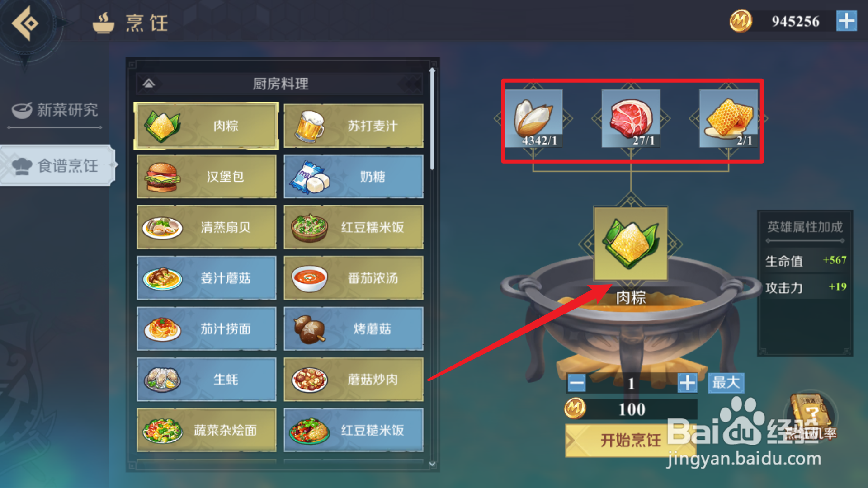
Task: Switch to the 食谱烹饪 tab
Action: [57, 165]
